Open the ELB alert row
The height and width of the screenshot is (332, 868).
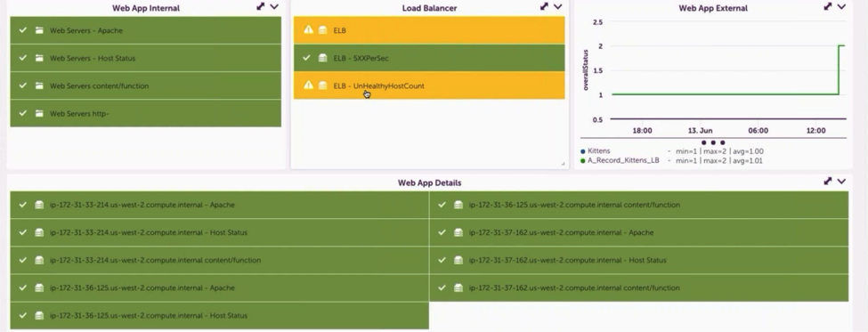[x=429, y=30]
